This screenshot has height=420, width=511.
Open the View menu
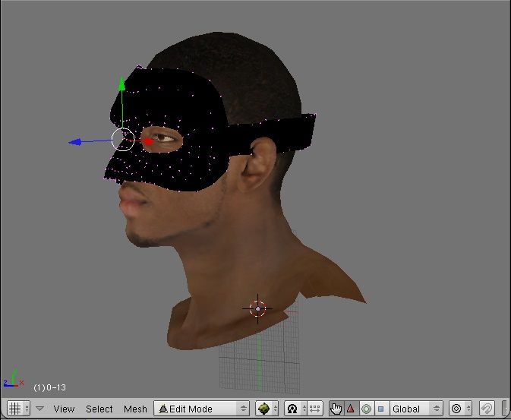(x=64, y=409)
